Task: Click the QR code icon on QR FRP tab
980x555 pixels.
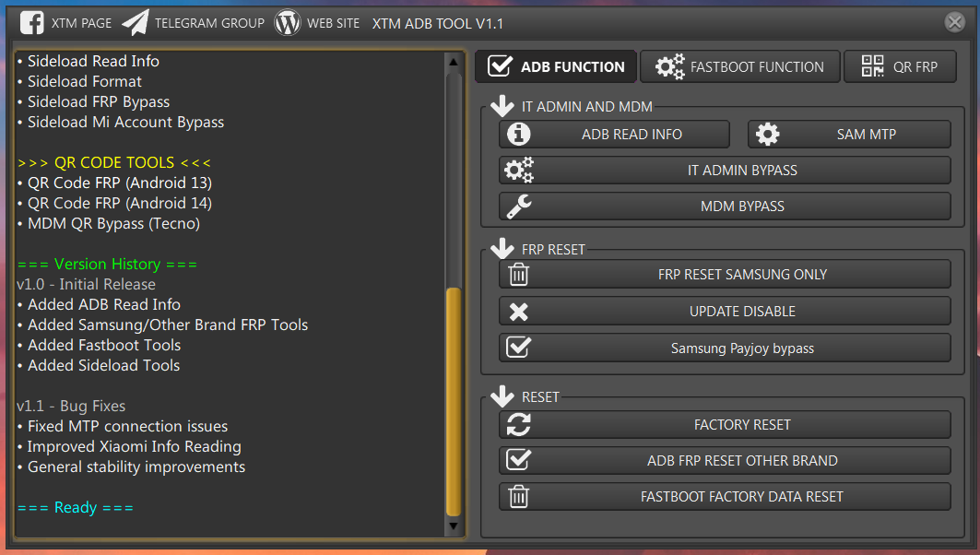Action: click(x=872, y=65)
